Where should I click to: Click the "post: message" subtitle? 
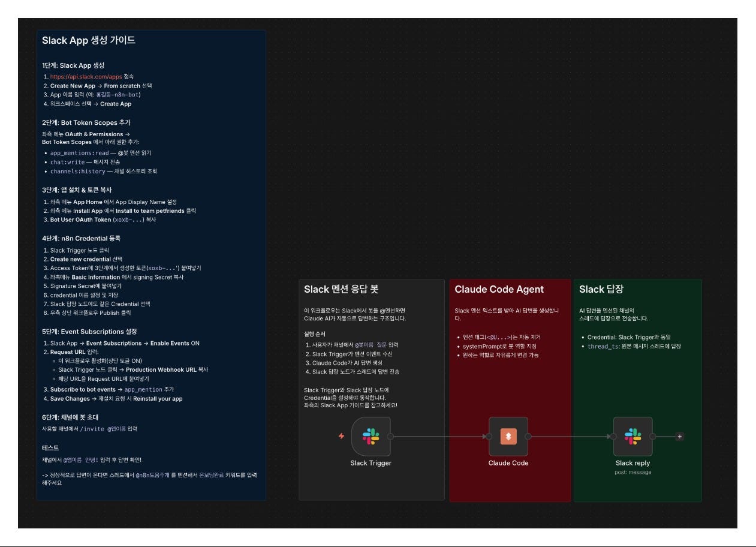coord(632,472)
